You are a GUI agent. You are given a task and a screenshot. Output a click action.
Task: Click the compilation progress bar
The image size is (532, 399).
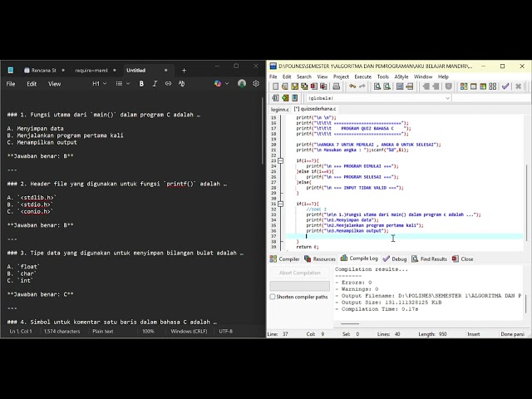pos(299,286)
